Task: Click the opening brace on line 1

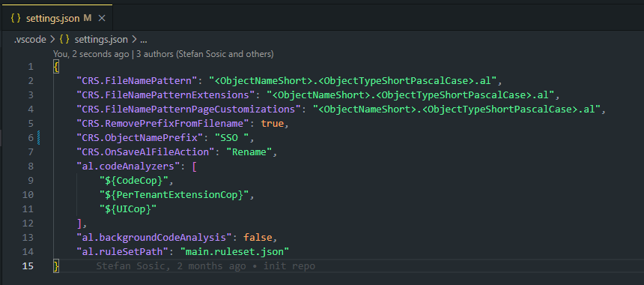Action: pyautogui.click(x=56, y=67)
